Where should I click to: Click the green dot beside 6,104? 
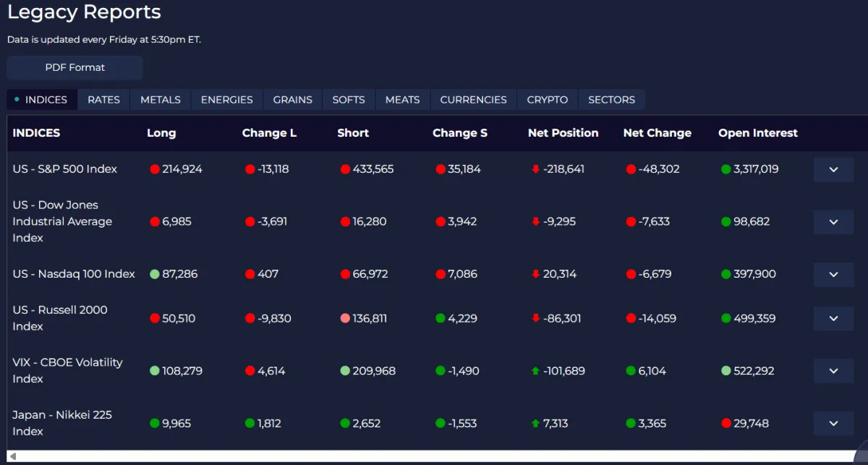point(631,371)
